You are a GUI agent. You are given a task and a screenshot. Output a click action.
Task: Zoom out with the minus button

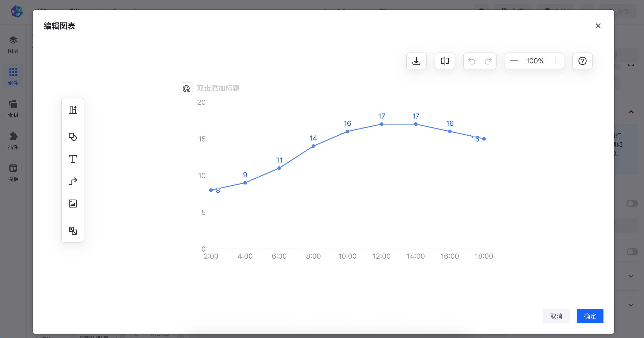[514, 61]
